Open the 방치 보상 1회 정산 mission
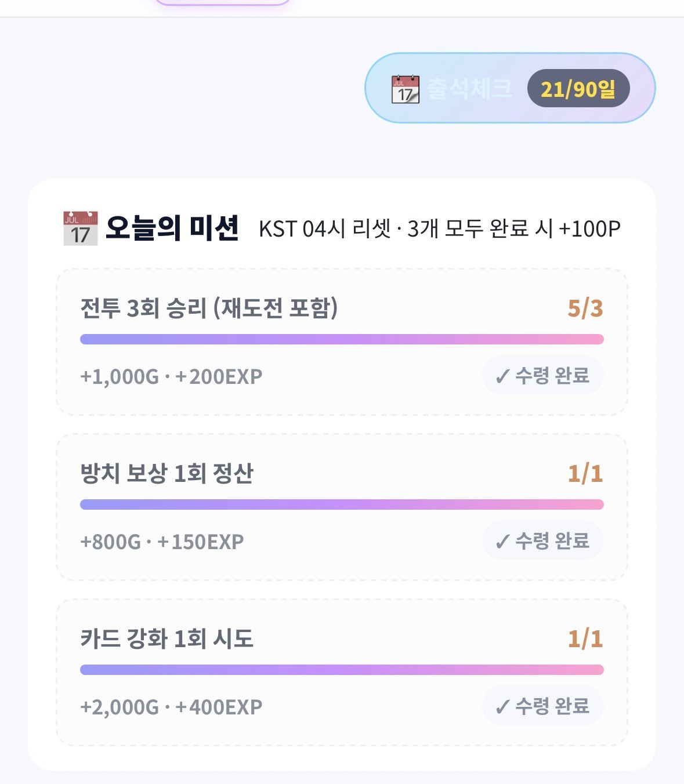This screenshot has width=684, height=784. click(342, 507)
